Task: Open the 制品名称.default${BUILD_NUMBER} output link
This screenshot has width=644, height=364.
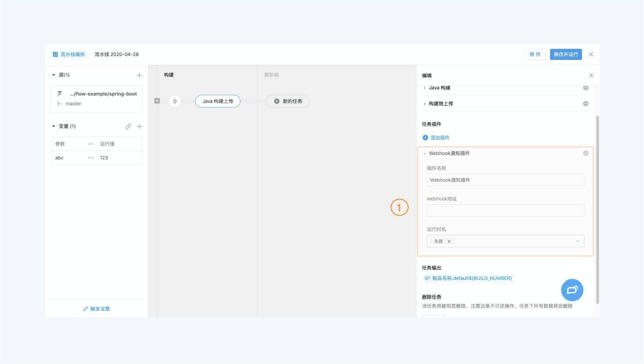Action: (472, 278)
